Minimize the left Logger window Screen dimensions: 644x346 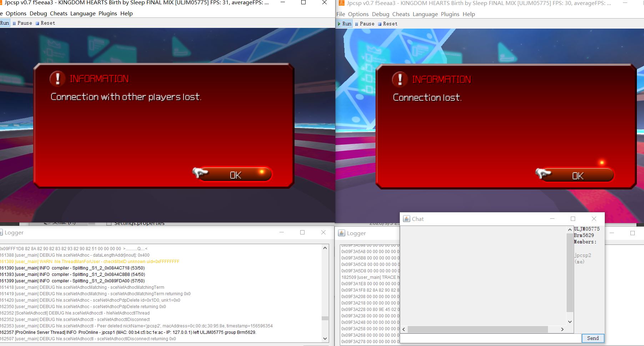[282, 232]
